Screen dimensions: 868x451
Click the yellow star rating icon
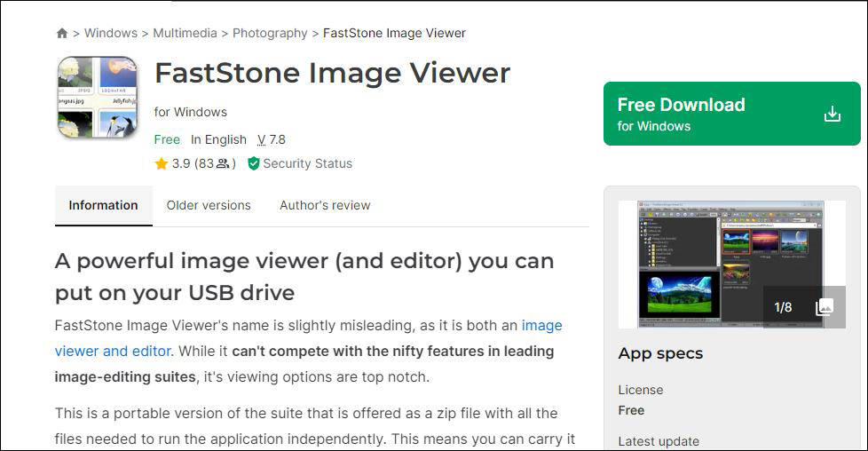[162, 163]
